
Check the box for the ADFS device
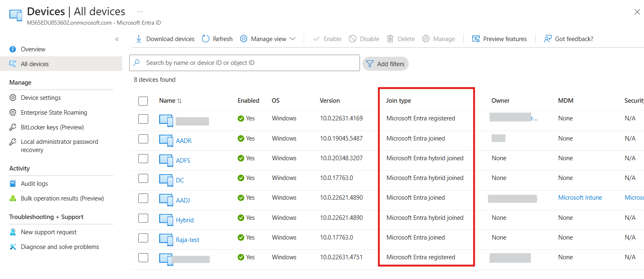(143, 159)
